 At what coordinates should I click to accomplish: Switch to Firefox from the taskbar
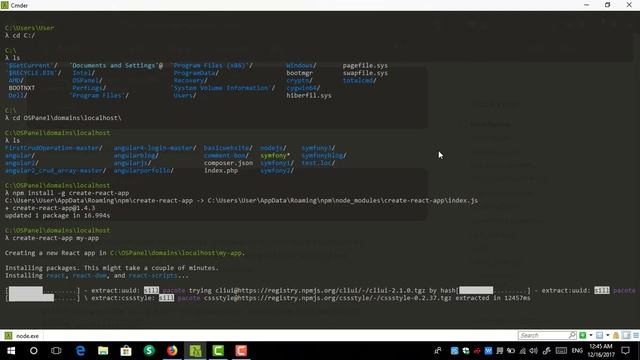pos(172,351)
